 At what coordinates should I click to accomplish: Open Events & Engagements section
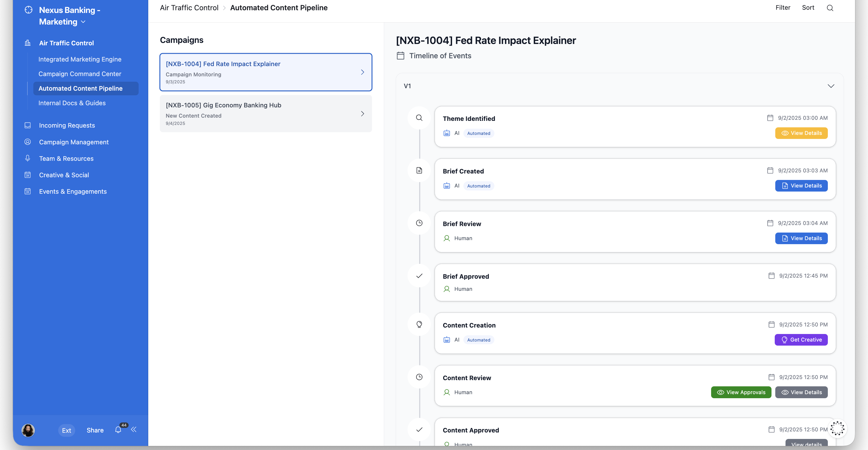(x=73, y=192)
